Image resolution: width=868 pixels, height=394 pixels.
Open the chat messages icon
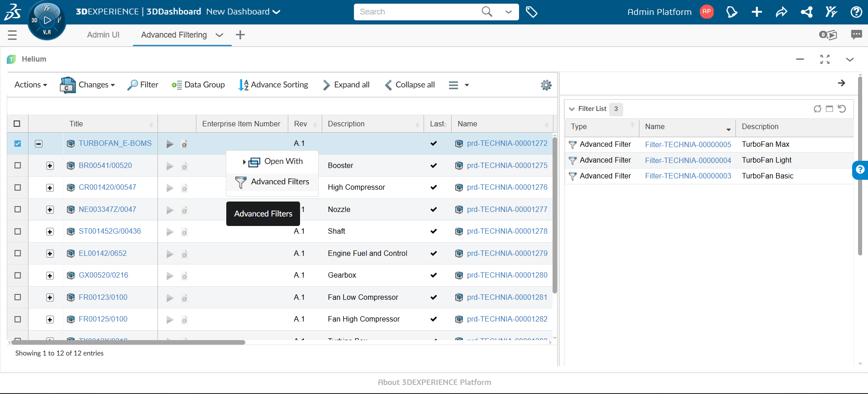(x=856, y=35)
